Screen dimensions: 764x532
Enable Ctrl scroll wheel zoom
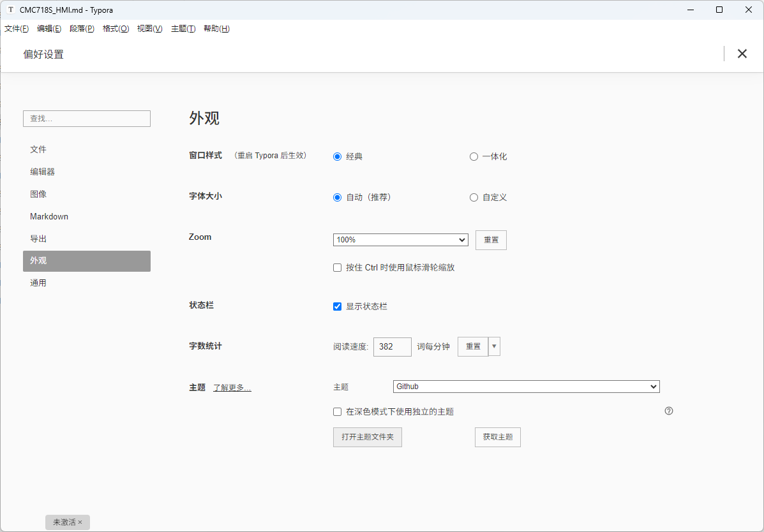click(337, 267)
